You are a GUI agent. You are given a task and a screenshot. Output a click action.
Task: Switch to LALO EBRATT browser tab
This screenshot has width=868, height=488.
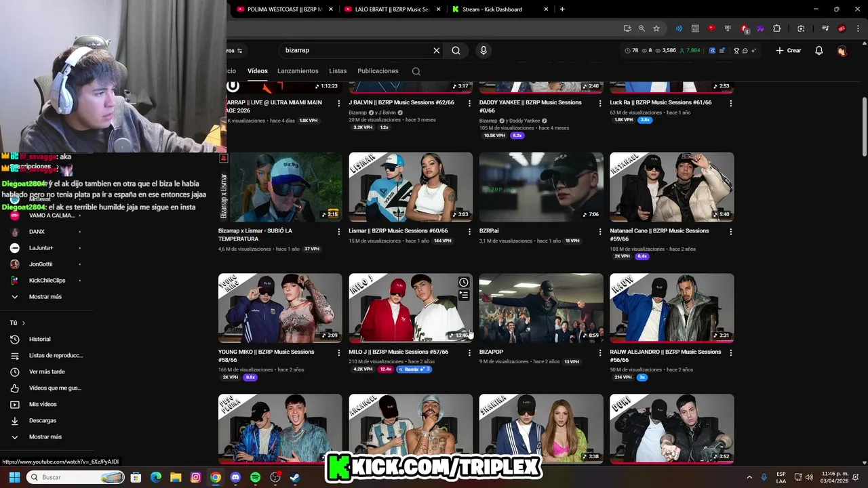click(x=391, y=9)
